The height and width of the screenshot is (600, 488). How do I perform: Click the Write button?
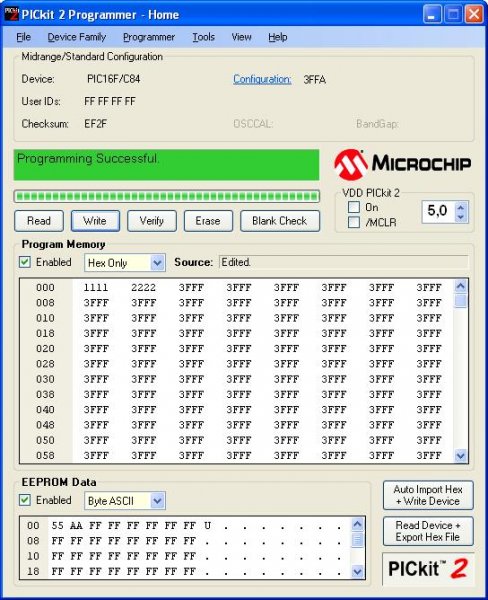click(x=95, y=221)
